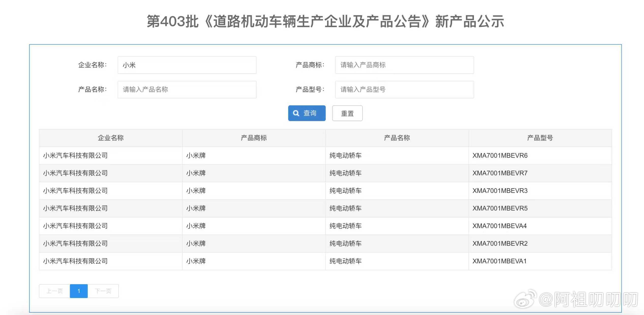Click the magnifier icon in the 查询 button
Viewport: 644px width, 315px height.
point(296,113)
